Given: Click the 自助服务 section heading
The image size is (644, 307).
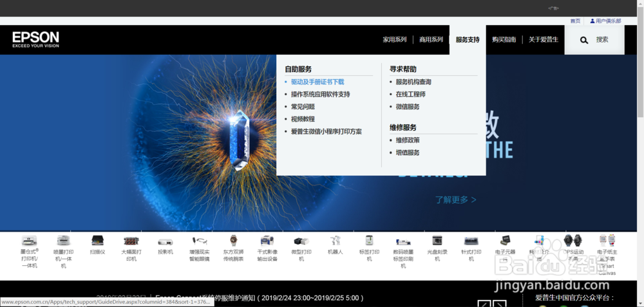Looking at the screenshot, I should coord(298,70).
